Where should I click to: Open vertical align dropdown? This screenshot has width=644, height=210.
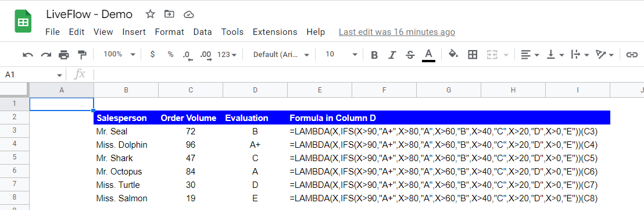pos(555,55)
